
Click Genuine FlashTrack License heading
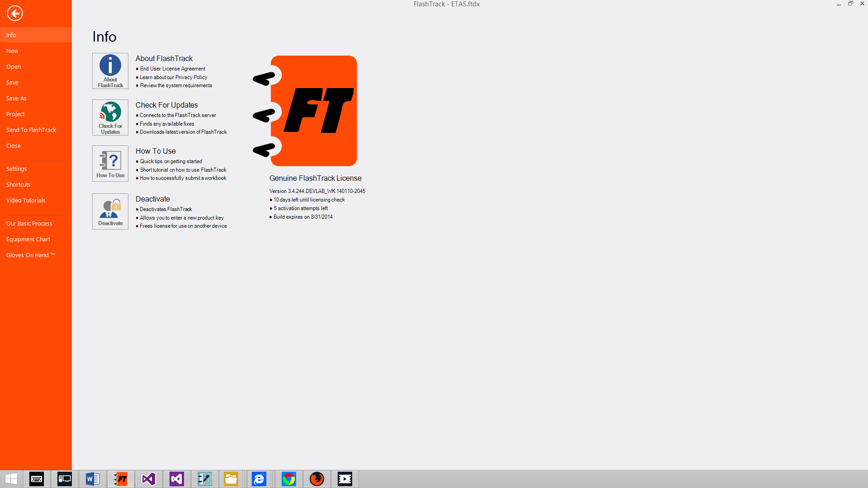(x=316, y=178)
